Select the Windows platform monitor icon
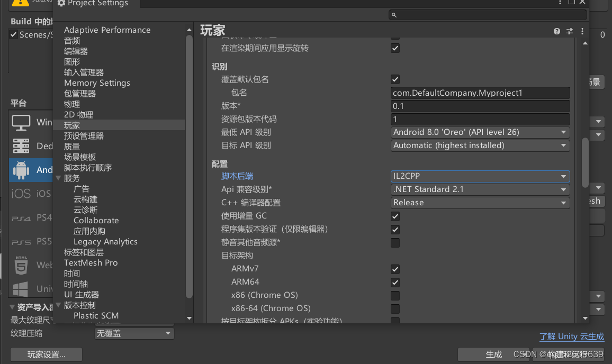This screenshot has width=612, height=364. (21, 123)
